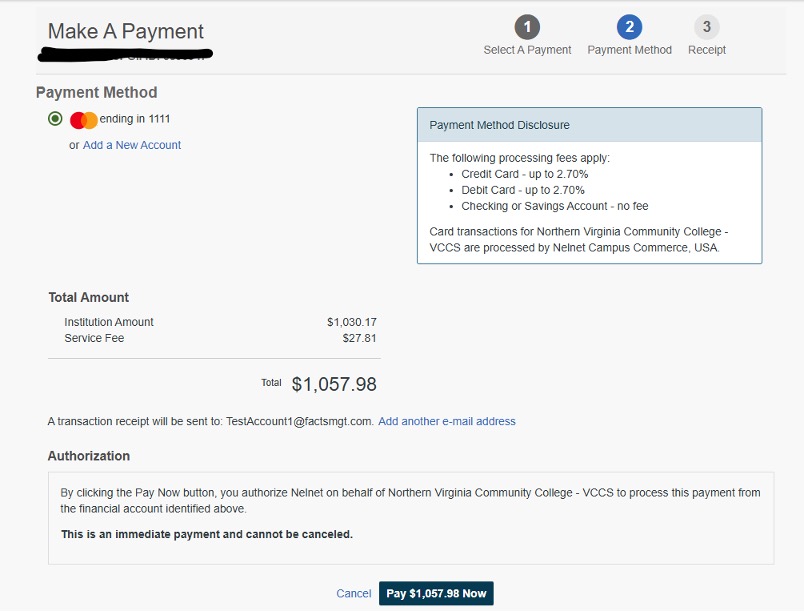804x612 pixels.
Task: Click the Add a New Account link
Action: [x=132, y=145]
